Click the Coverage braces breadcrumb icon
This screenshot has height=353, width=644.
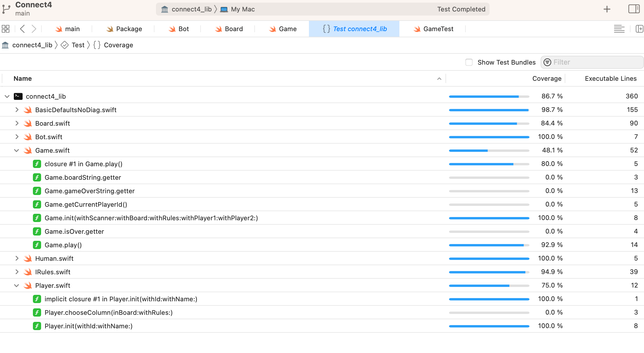tap(97, 45)
